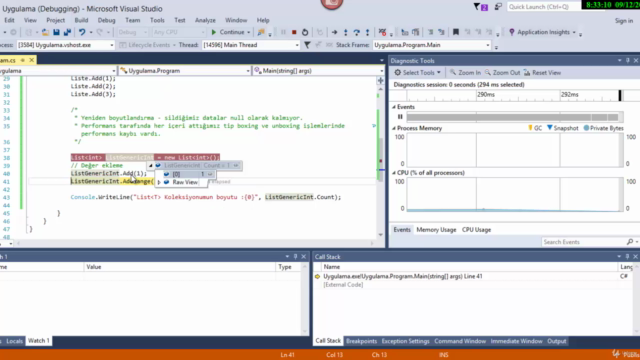Open the Build menu
This screenshot has width=640, height=360.
[x=81, y=20]
